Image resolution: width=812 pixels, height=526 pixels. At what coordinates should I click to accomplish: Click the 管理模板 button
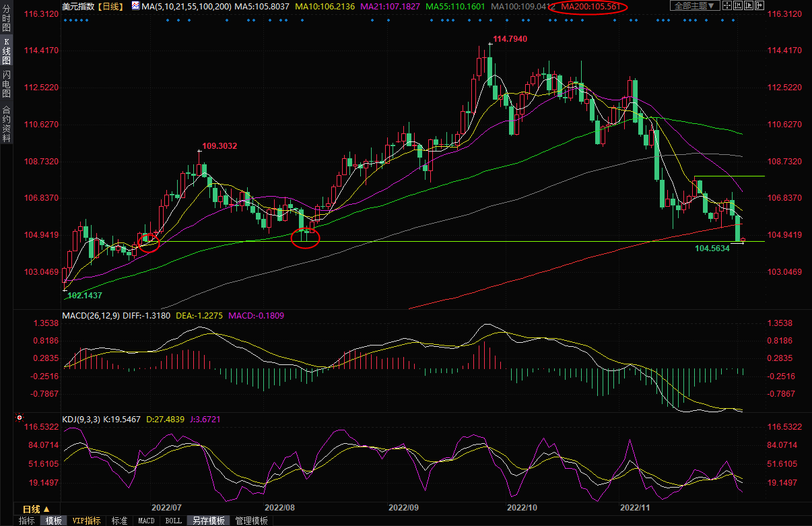click(x=251, y=521)
